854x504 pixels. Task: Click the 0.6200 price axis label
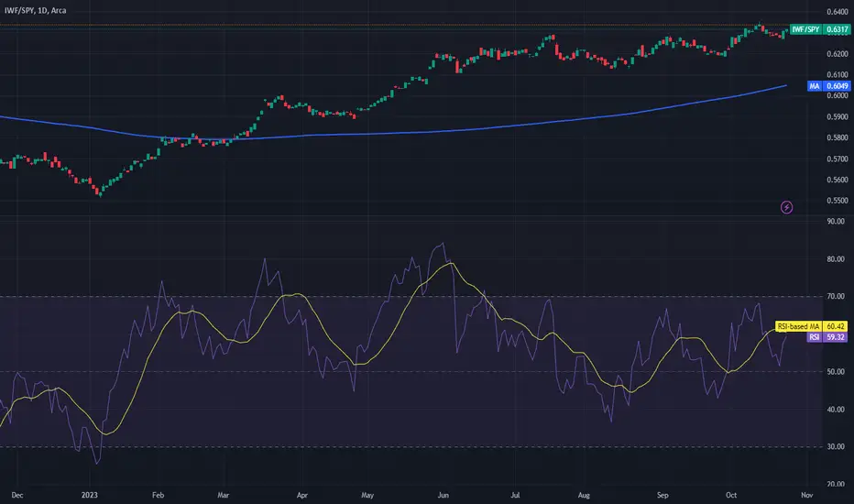click(x=838, y=54)
